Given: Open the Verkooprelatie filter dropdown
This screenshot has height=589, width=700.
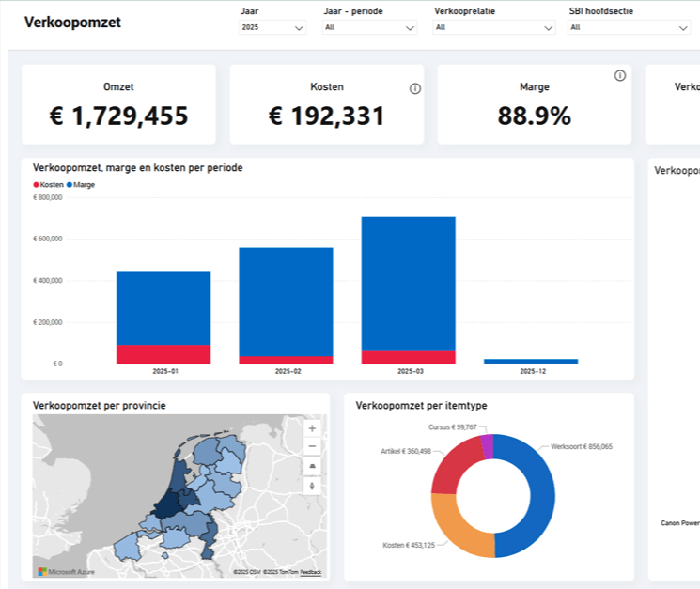Looking at the screenshot, I should tap(494, 28).
